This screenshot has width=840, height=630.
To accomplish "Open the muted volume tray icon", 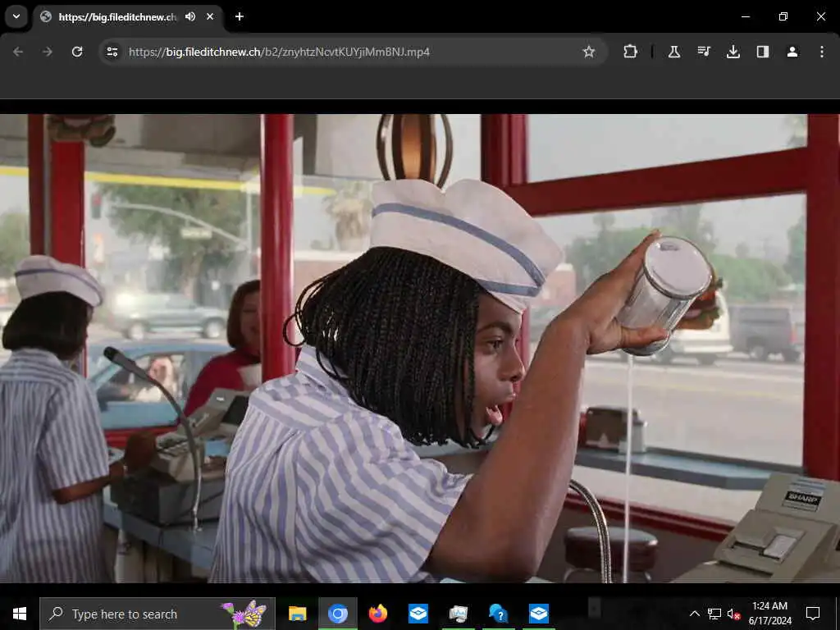I will (733, 614).
